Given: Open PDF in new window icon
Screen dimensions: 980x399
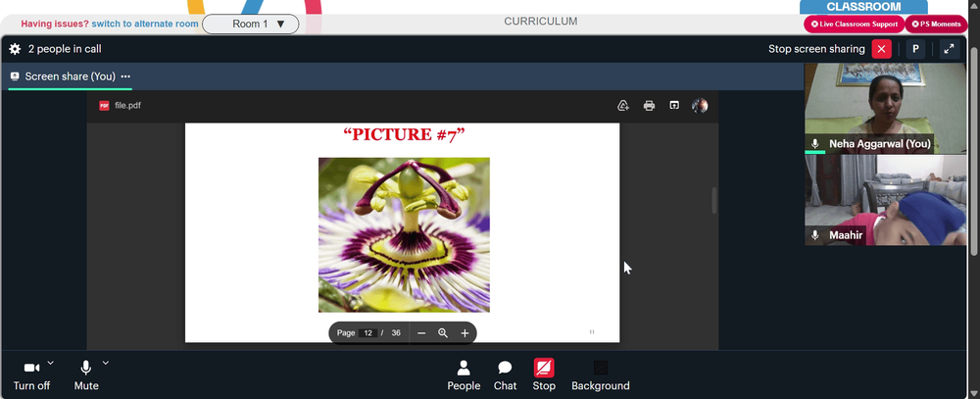Looking at the screenshot, I should 674,106.
